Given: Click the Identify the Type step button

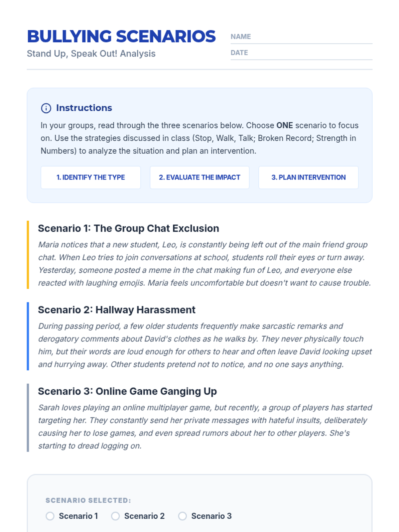Looking at the screenshot, I should click(x=90, y=178).
